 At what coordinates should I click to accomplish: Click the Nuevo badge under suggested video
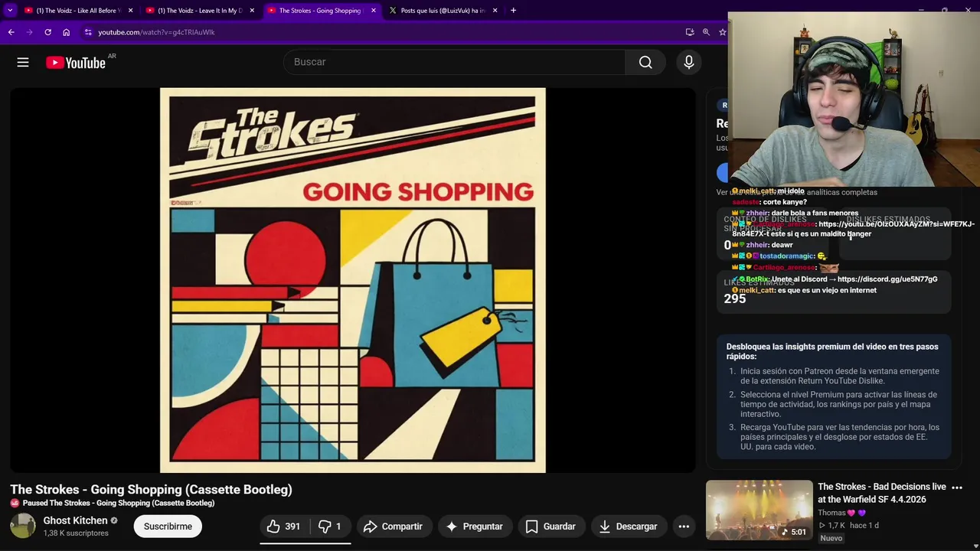tap(831, 538)
